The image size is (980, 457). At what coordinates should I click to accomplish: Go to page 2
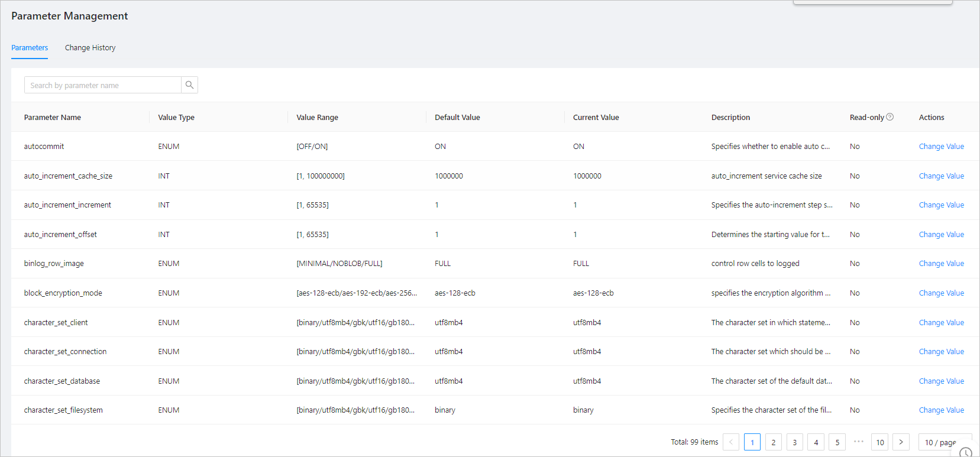tap(773, 442)
